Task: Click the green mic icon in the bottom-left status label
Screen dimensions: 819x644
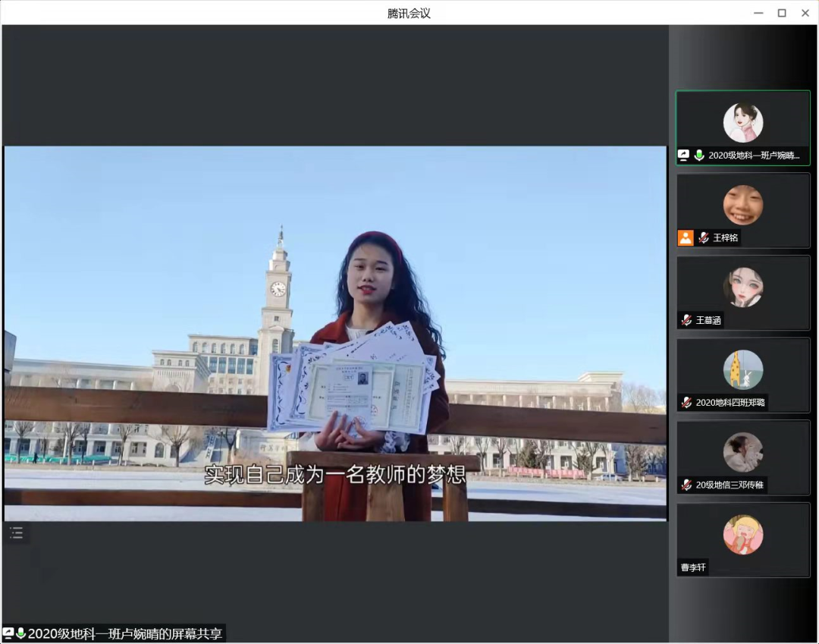Action: (x=21, y=633)
